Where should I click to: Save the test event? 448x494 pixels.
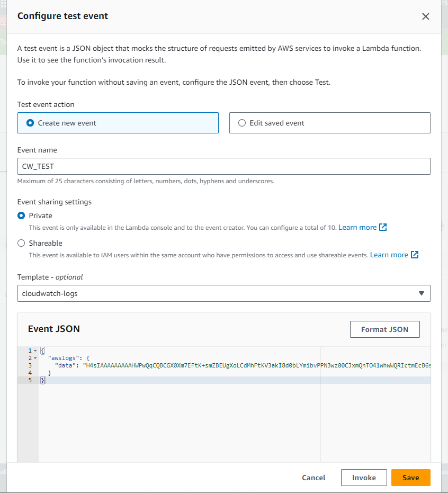[410, 478]
